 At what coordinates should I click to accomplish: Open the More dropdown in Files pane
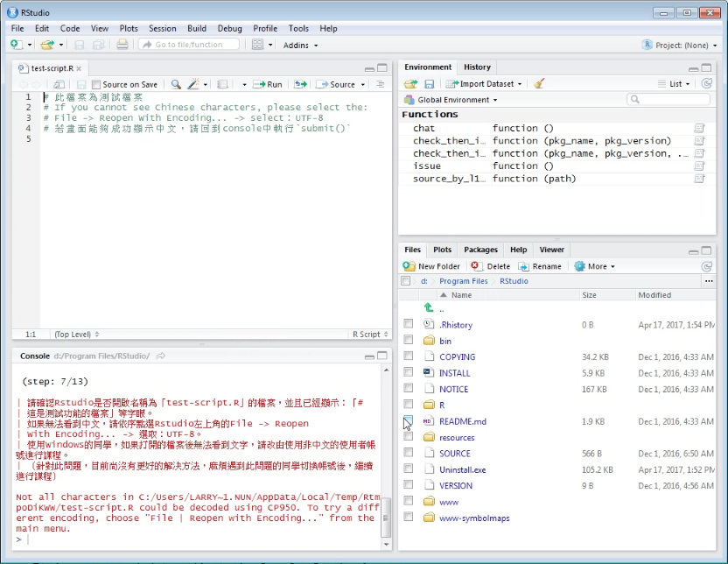click(x=595, y=266)
